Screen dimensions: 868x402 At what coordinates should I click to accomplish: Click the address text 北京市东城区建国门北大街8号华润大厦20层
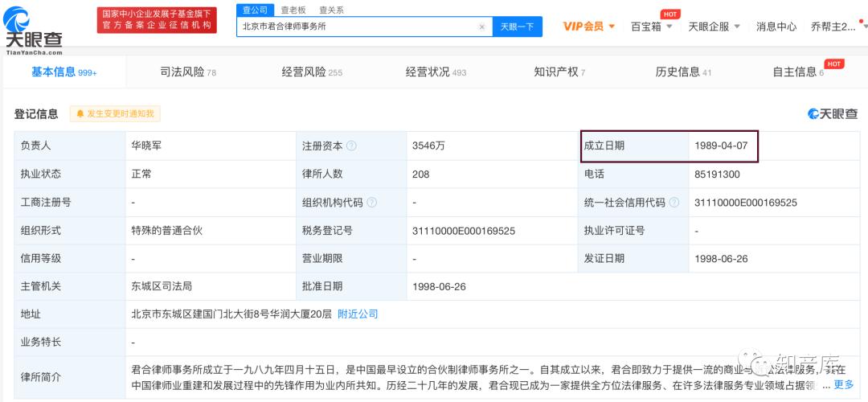231,314
